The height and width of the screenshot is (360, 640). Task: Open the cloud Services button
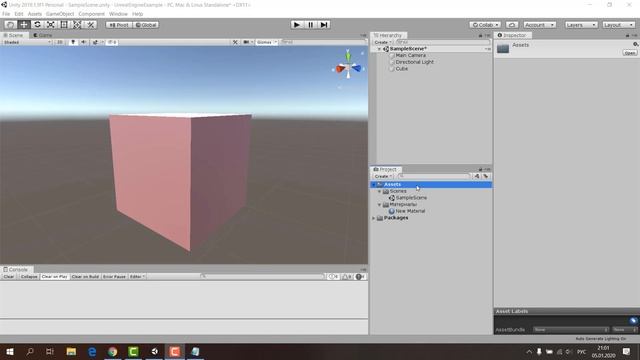512,25
